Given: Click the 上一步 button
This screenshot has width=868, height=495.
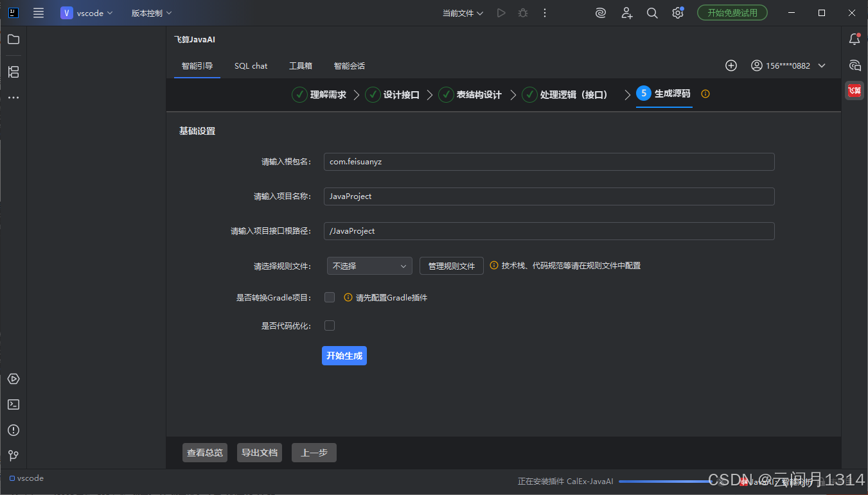Looking at the screenshot, I should pyautogui.click(x=314, y=453).
